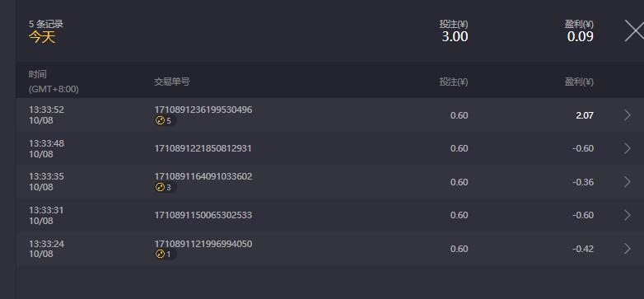Expand details arrow for the 13:33:52 record

(628, 115)
